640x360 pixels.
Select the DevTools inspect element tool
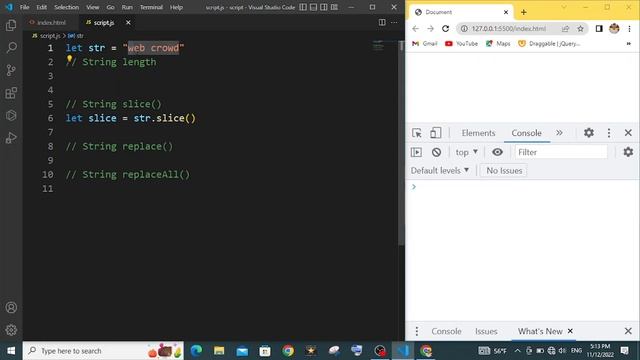(x=417, y=133)
